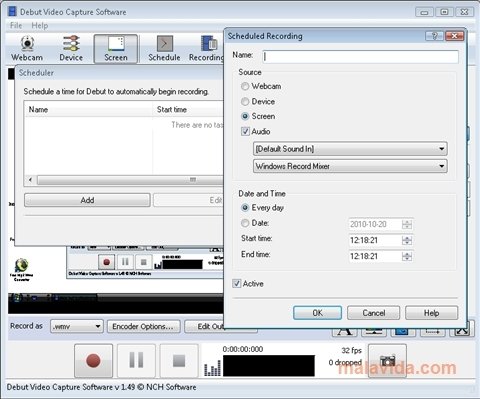Open the File menu
The width and height of the screenshot is (480, 399).
(x=16, y=26)
